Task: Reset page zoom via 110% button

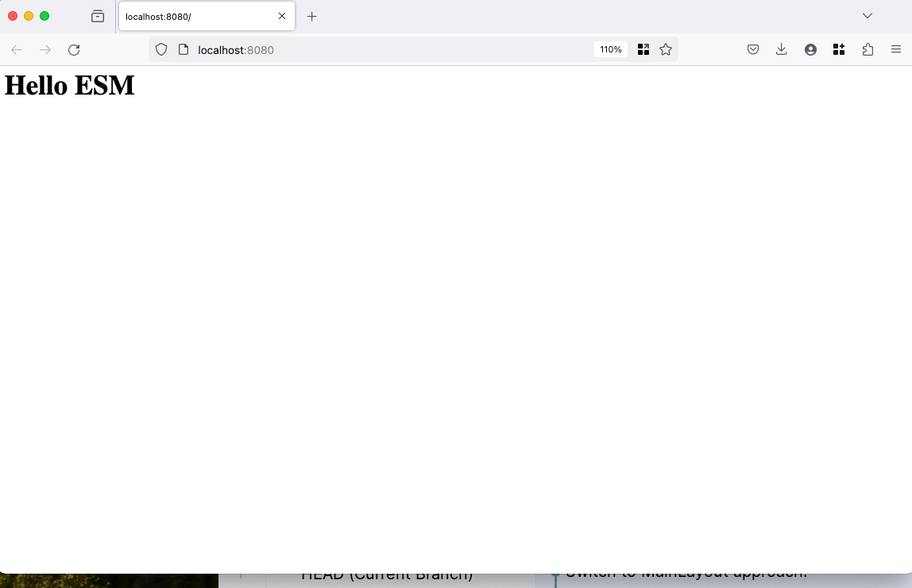Action: pyautogui.click(x=610, y=49)
